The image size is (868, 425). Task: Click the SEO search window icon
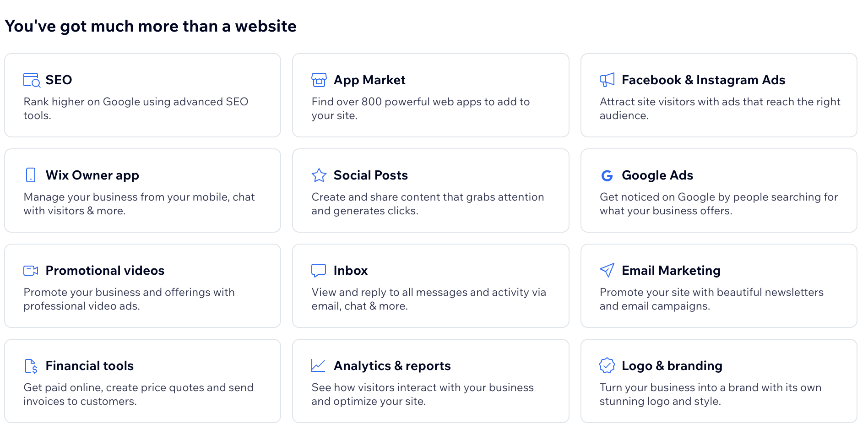tap(32, 80)
